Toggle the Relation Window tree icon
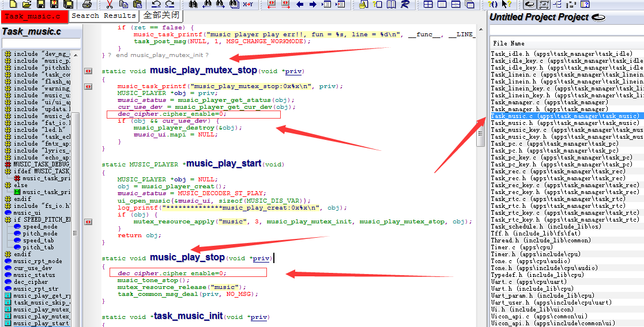Image resolution: width=644 pixels, height=327 pixels. (x=557, y=5)
